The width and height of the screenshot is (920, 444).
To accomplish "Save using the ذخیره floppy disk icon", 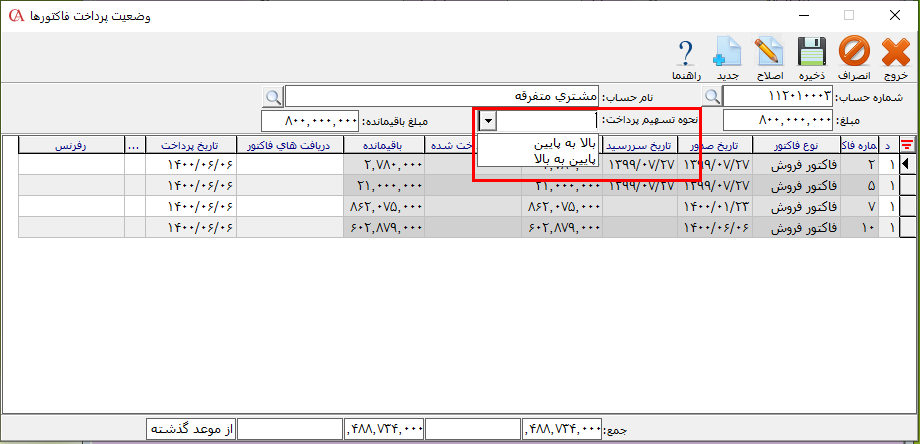I will pyautogui.click(x=810, y=52).
